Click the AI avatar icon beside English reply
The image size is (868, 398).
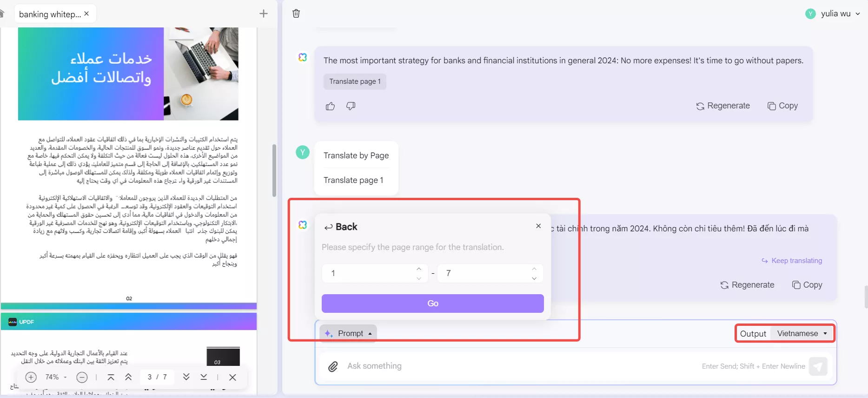pyautogui.click(x=303, y=57)
